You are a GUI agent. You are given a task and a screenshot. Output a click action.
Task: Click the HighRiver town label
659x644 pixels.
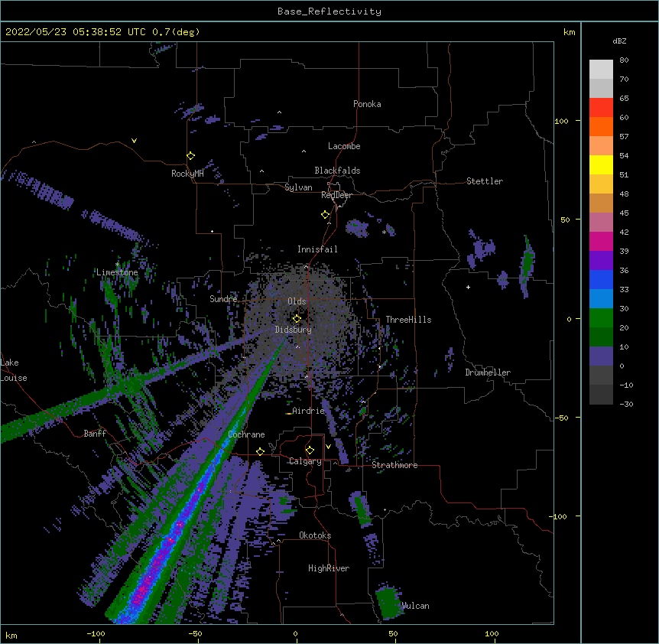[329, 568]
